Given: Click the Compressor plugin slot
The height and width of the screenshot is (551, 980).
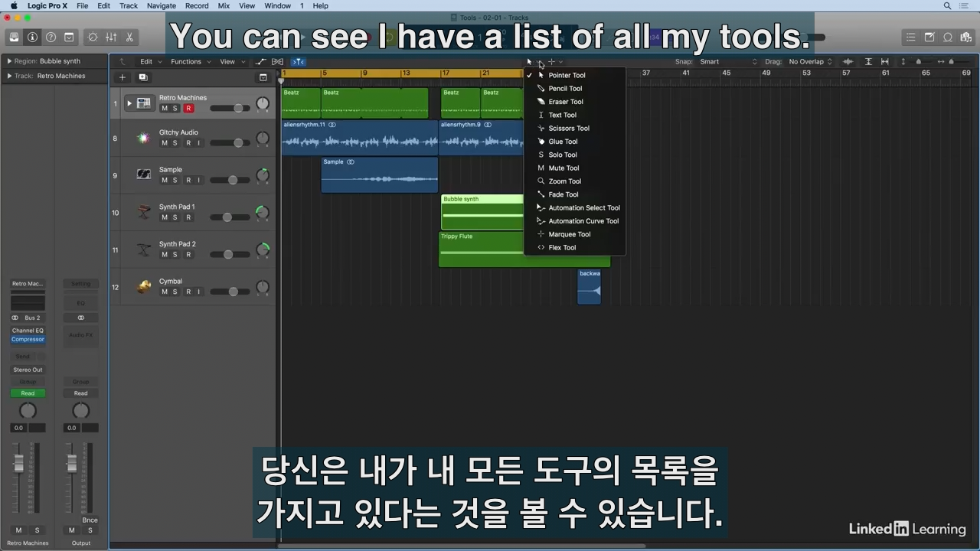Looking at the screenshot, I should [x=28, y=339].
